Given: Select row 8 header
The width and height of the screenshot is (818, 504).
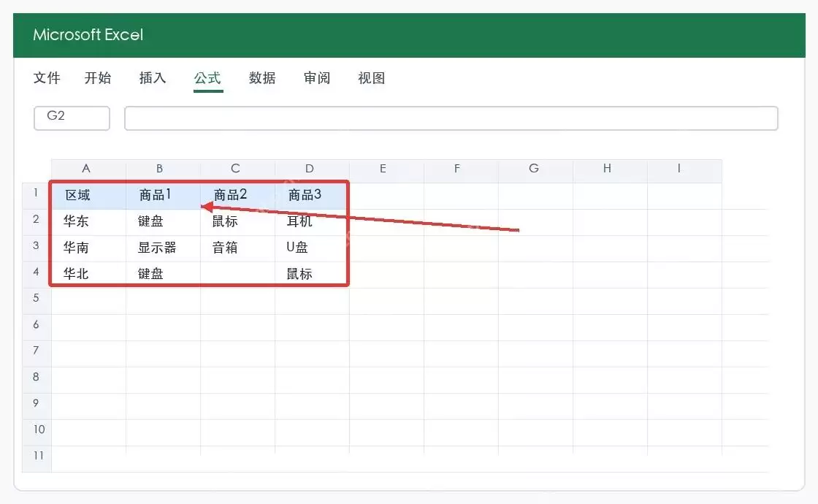Looking at the screenshot, I should click(37, 380).
